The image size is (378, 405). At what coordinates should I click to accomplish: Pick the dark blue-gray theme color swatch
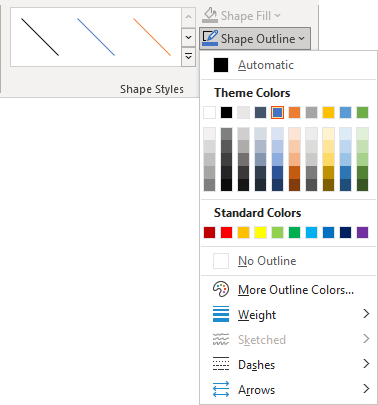pyautogui.click(x=260, y=113)
